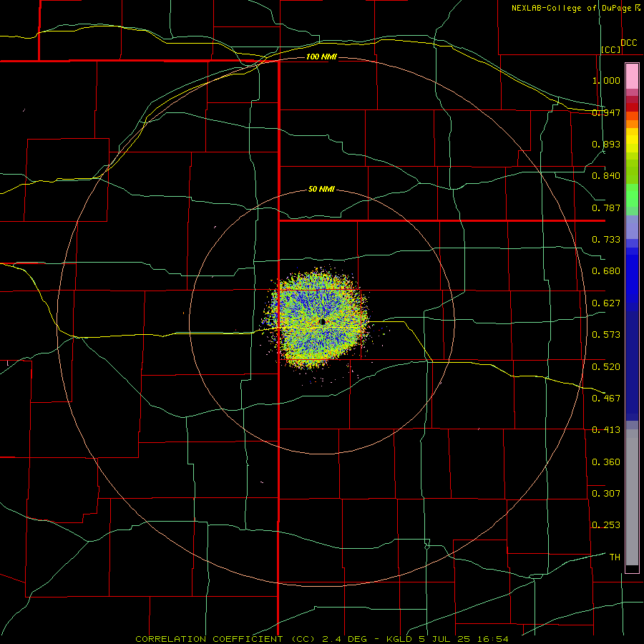Click the TH label at legend bottom
Screen dimensions: 644x644
click(x=615, y=557)
